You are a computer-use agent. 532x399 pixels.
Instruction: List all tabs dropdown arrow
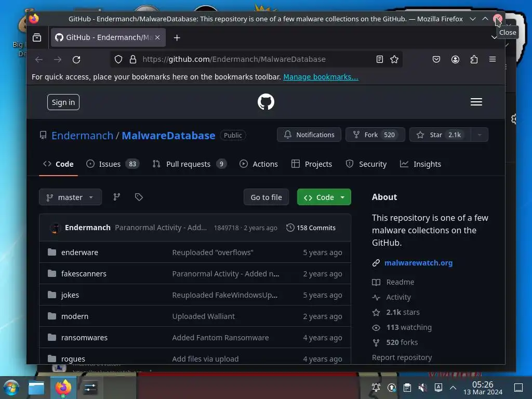[x=494, y=37]
